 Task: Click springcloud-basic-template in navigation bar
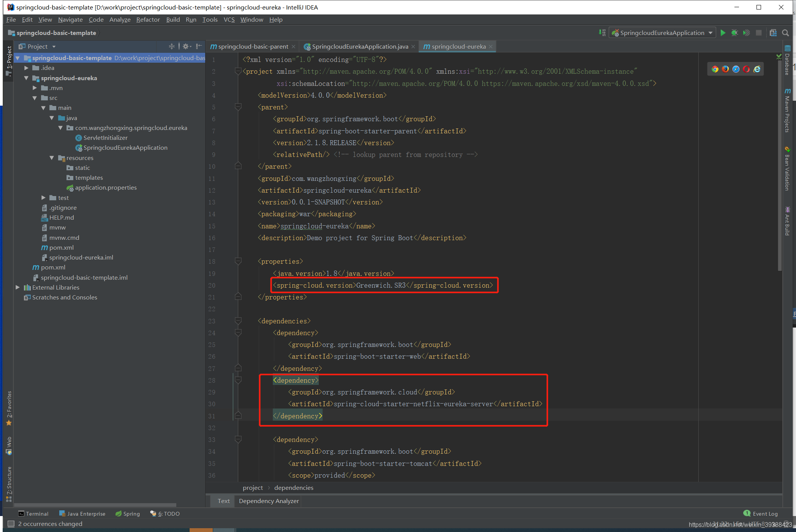[56, 33]
